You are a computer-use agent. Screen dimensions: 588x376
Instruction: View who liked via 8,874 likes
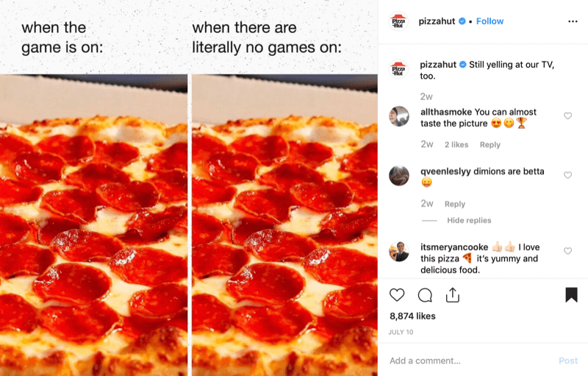tap(412, 316)
